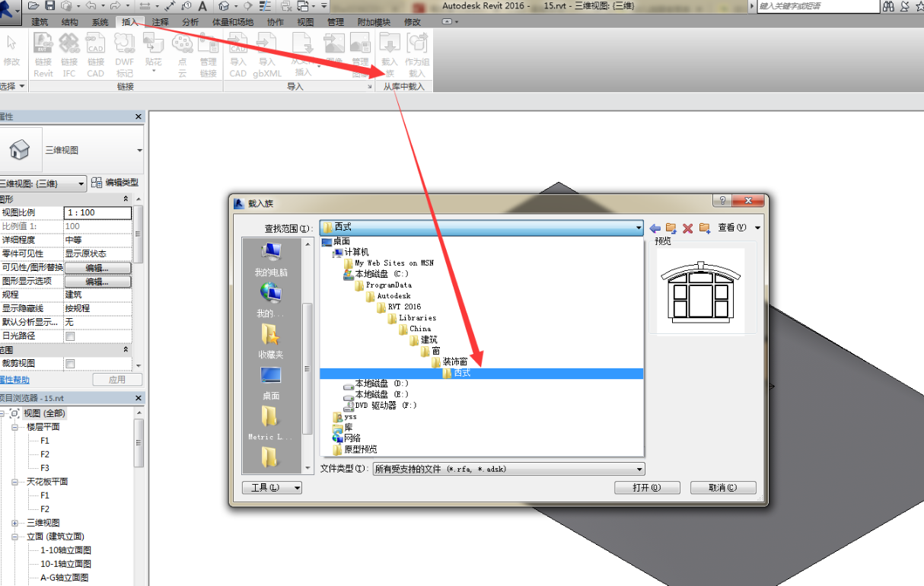This screenshot has height=586, width=924.
Task: Select 1-10轴立面图 in the project browser
Action: (x=65, y=550)
